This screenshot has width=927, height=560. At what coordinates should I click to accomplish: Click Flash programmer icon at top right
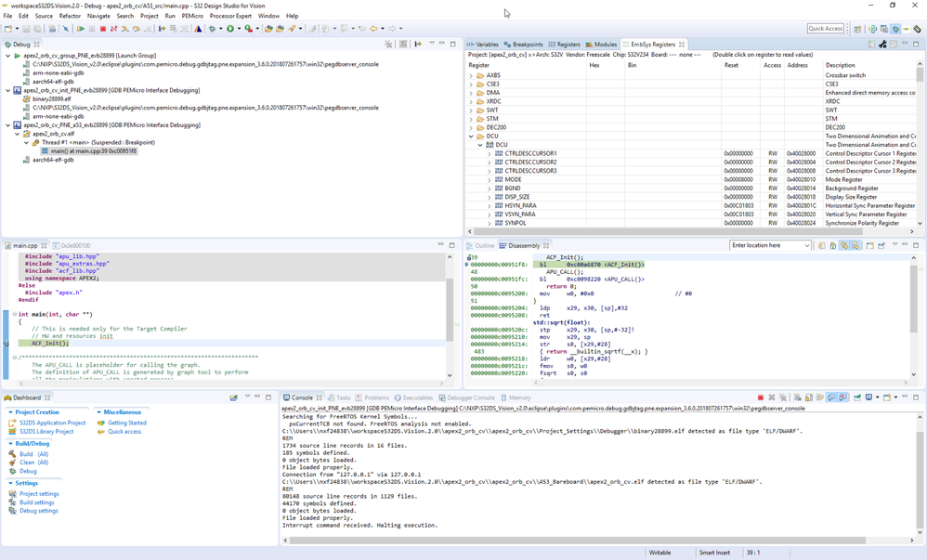[917, 29]
